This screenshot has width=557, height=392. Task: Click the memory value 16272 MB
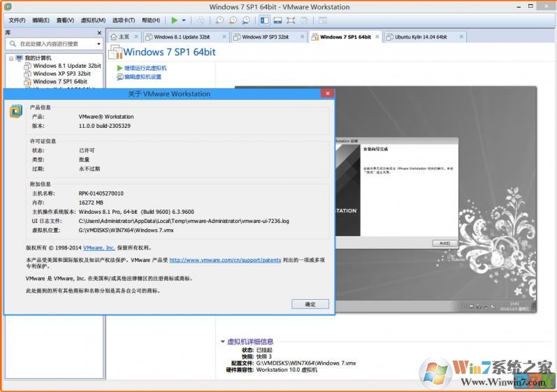[91, 203]
